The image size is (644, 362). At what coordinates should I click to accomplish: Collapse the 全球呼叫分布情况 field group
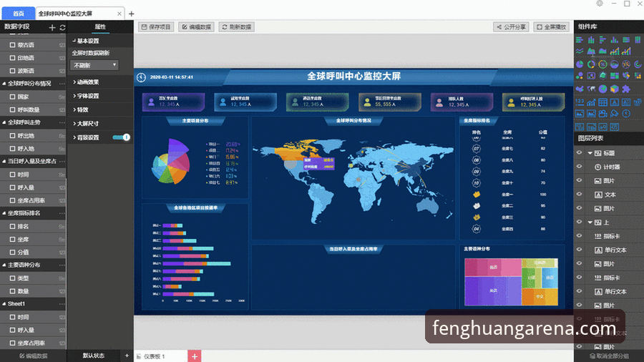click(4, 83)
